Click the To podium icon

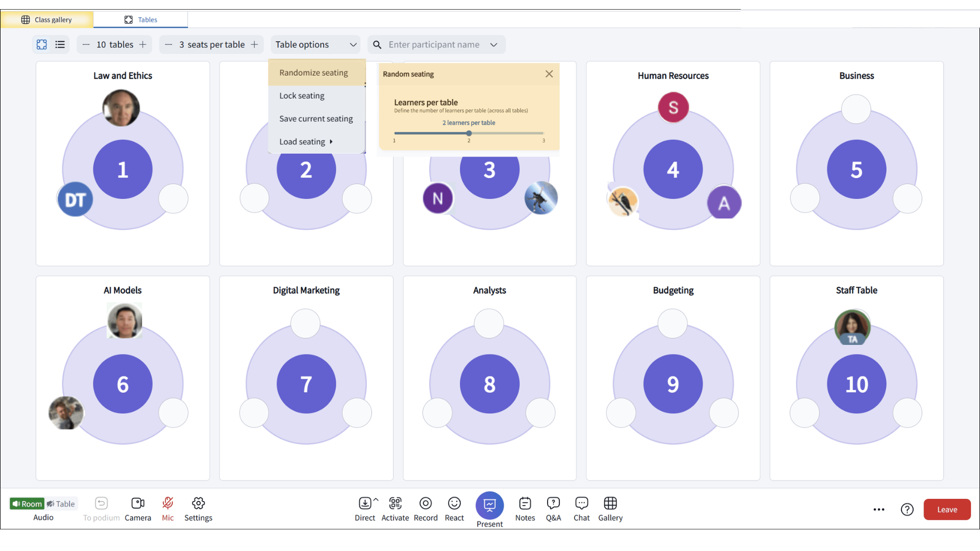click(102, 504)
